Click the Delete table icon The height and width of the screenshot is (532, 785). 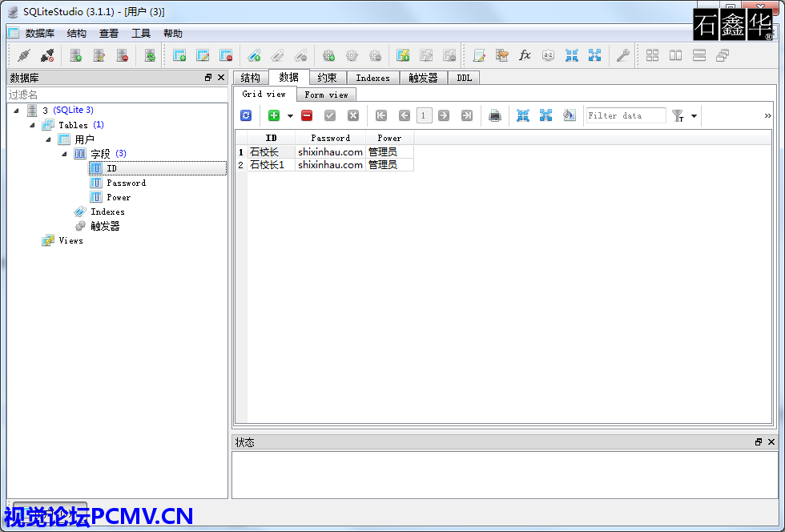(226, 55)
